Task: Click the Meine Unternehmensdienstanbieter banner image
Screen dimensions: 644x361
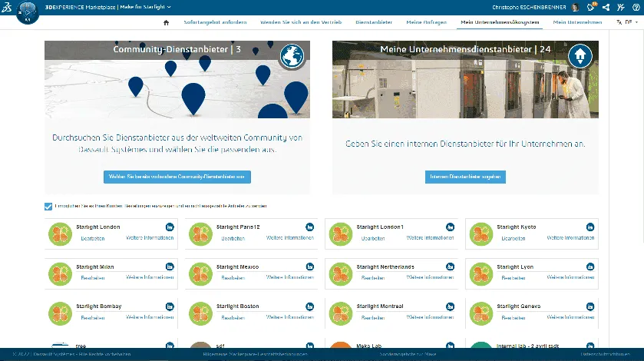Action: click(465, 79)
